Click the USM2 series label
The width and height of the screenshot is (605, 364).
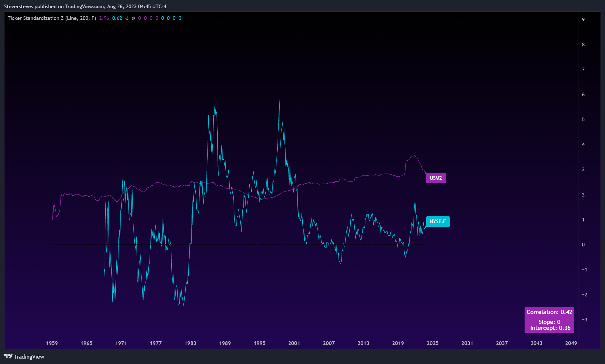[x=436, y=178]
